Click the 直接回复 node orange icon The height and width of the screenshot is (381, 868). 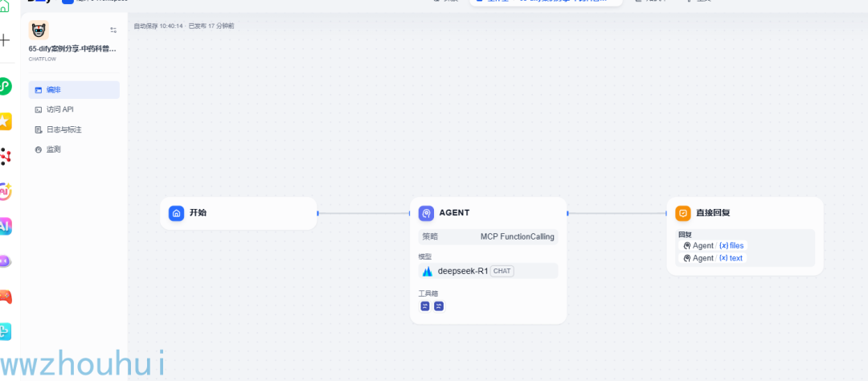(683, 213)
